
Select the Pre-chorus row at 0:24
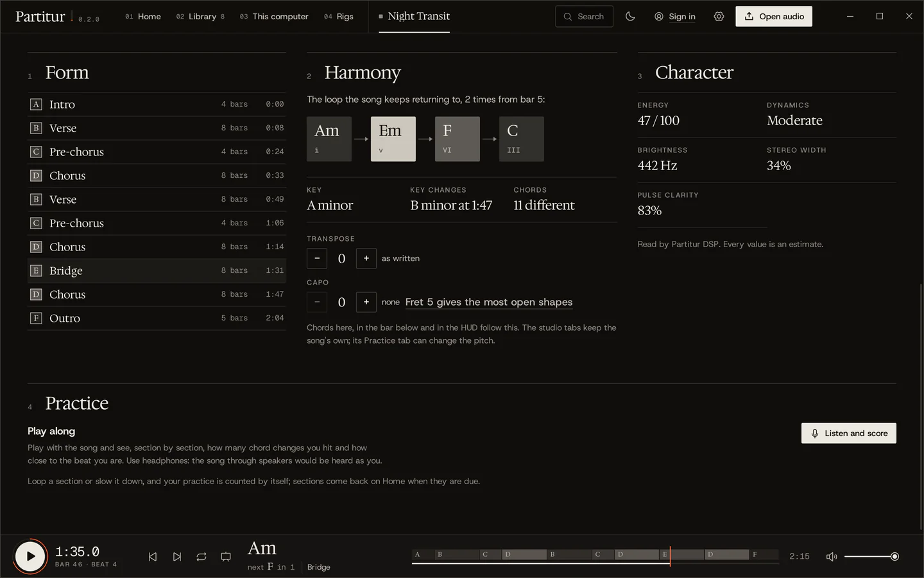coord(157,152)
